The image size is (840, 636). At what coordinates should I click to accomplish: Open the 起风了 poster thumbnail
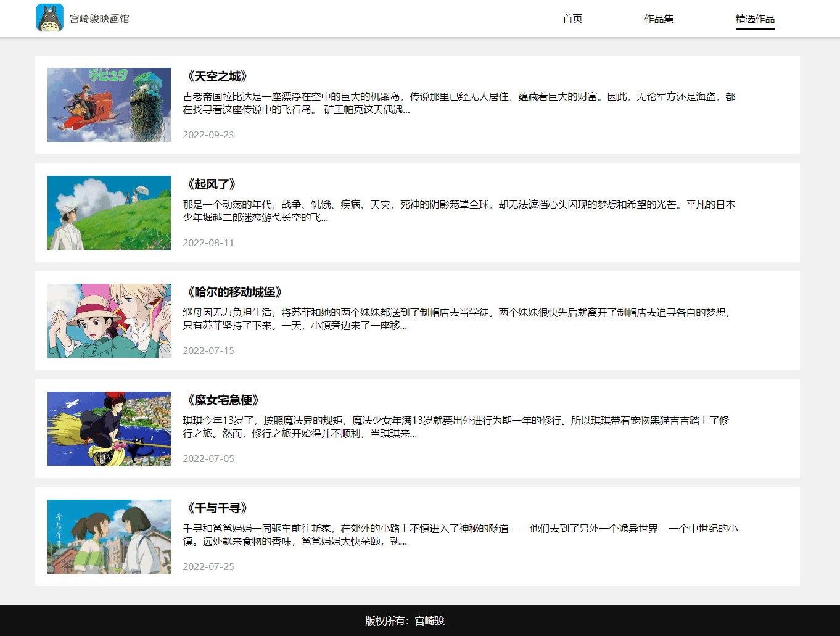[x=109, y=213]
